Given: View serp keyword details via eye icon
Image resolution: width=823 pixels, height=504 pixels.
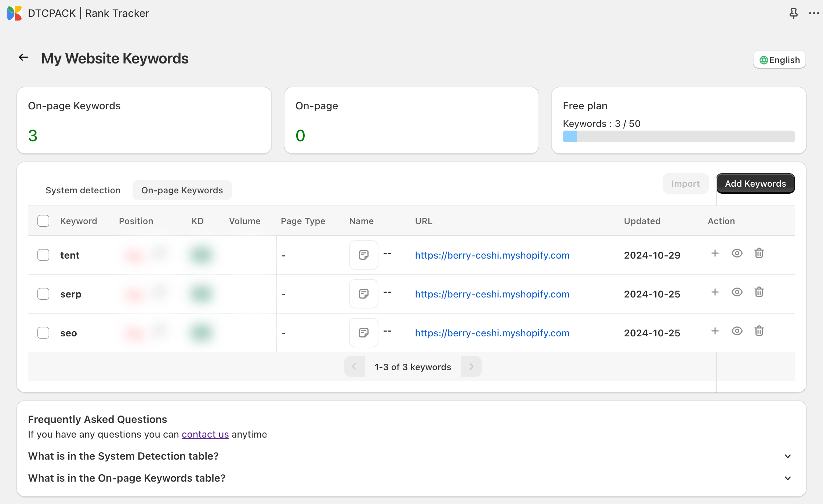Looking at the screenshot, I should click(x=737, y=292).
